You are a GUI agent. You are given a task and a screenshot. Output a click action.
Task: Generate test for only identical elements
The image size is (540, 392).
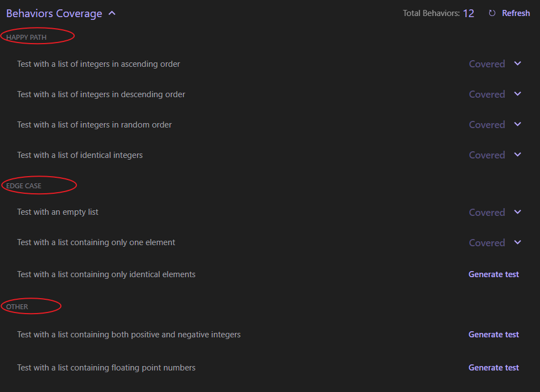point(494,274)
